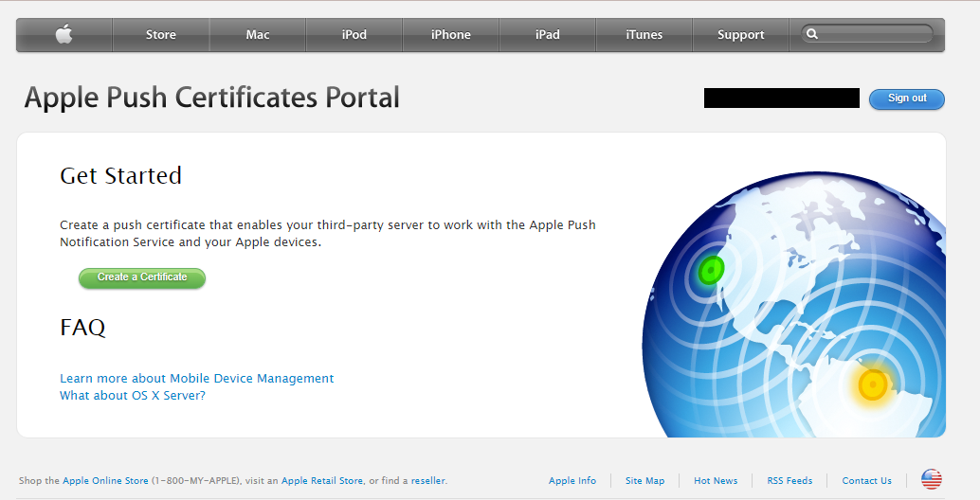Click the Apple logo in navigation bar
This screenshot has height=500, width=980.
coord(64,34)
